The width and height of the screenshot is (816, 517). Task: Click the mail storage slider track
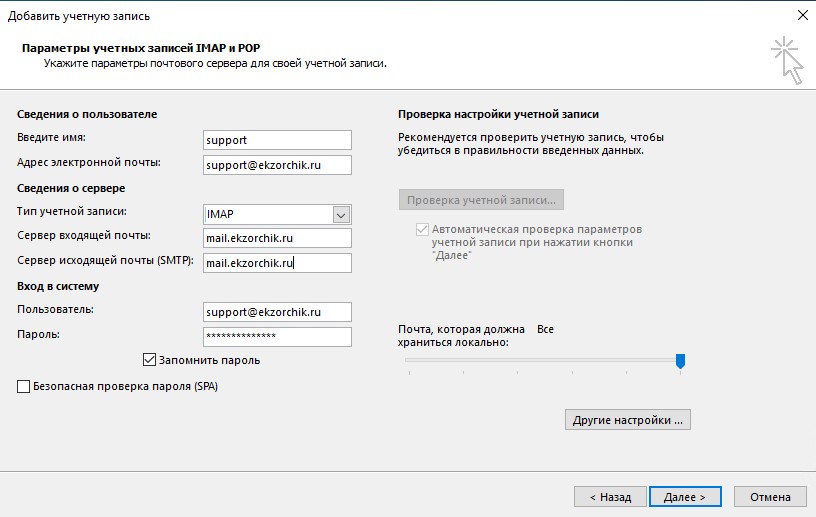(x=540, y=360)
